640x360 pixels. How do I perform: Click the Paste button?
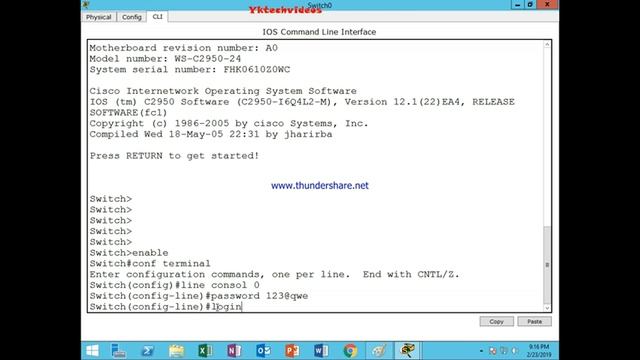[534, 322]
